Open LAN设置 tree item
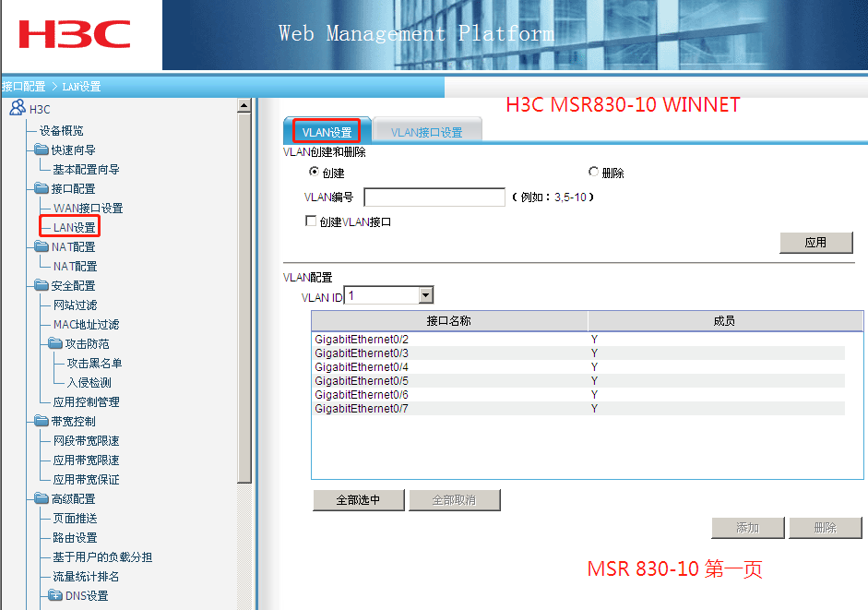Viewport: 868px width, 610px height. (74, 228)
